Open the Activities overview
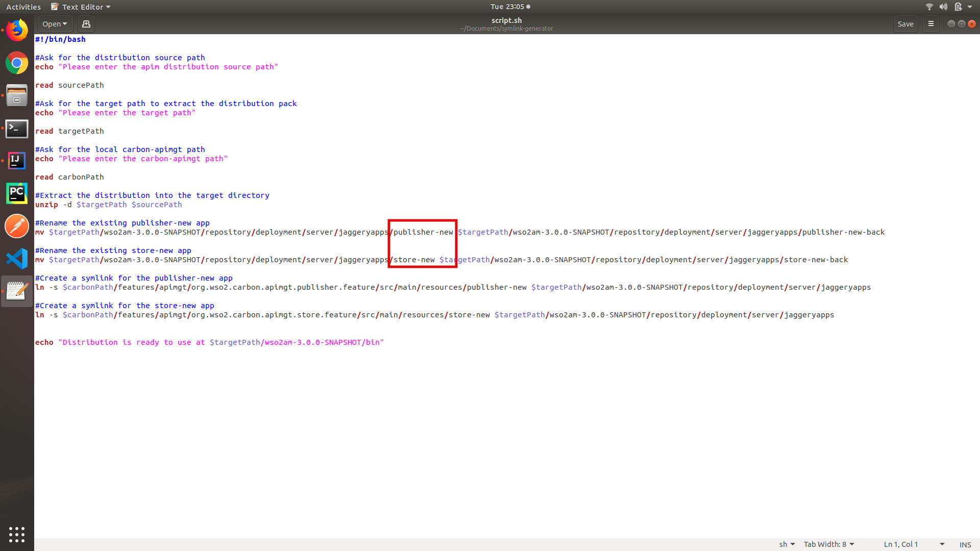 [x=23, y=7]
